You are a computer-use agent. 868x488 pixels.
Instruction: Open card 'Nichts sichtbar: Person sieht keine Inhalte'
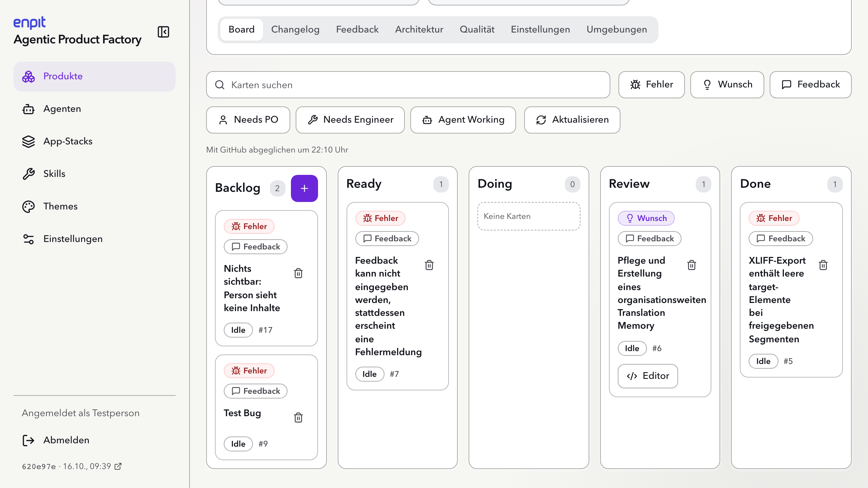coord(252,288)
